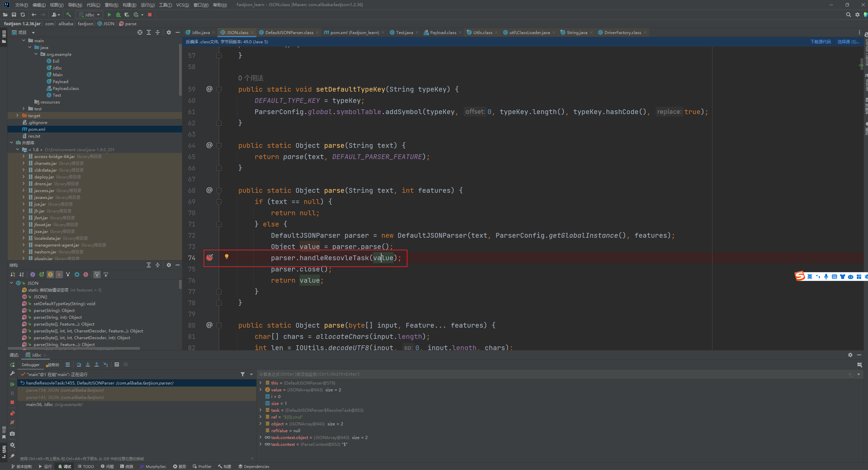Image resolution: width=868 pixels, height=470 pixels.
Task: Save all with the floppy disk icon
Action: [14, 15]
